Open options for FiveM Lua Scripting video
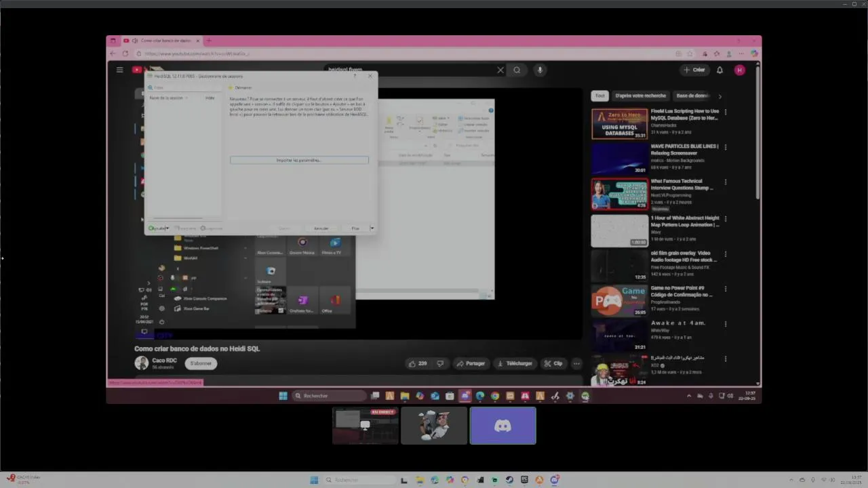Image resolution: width=868 pixels, height=488 pixels. (726, 112)
